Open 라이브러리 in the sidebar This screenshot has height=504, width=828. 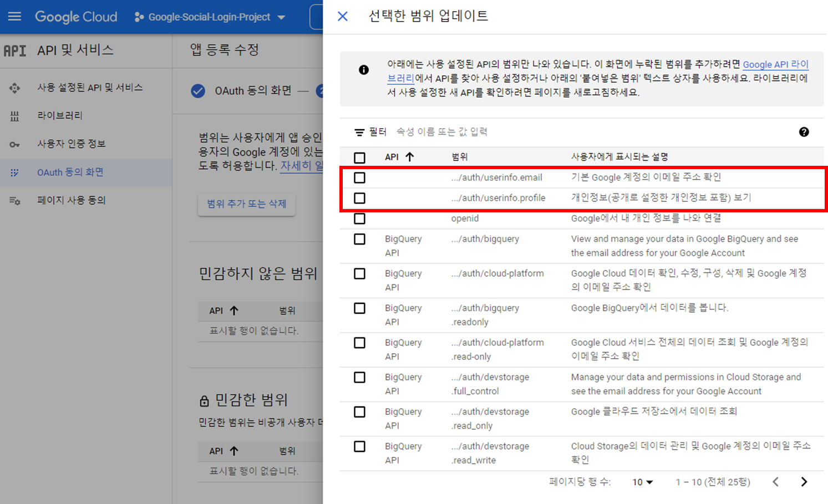click(x=60, y=116)
